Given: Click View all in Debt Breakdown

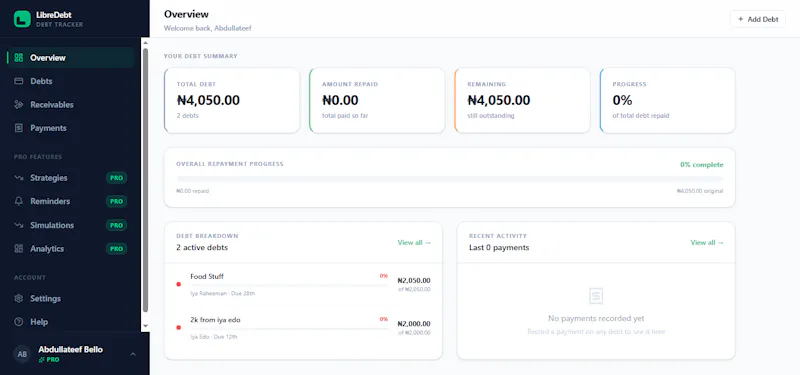Looking at the screenshot, I should coord(414,243).
